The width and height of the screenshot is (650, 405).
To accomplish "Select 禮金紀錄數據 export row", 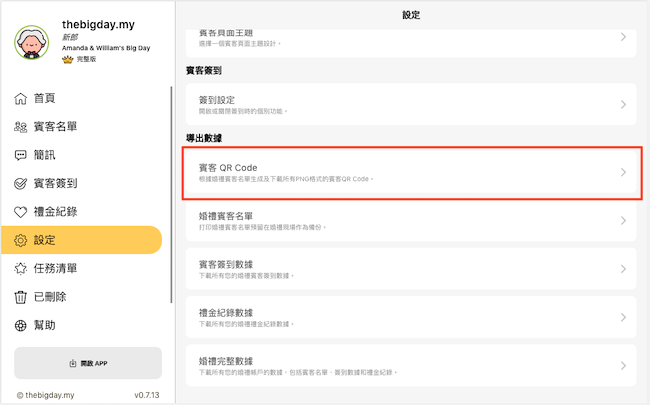I will [x=410, y=317].
